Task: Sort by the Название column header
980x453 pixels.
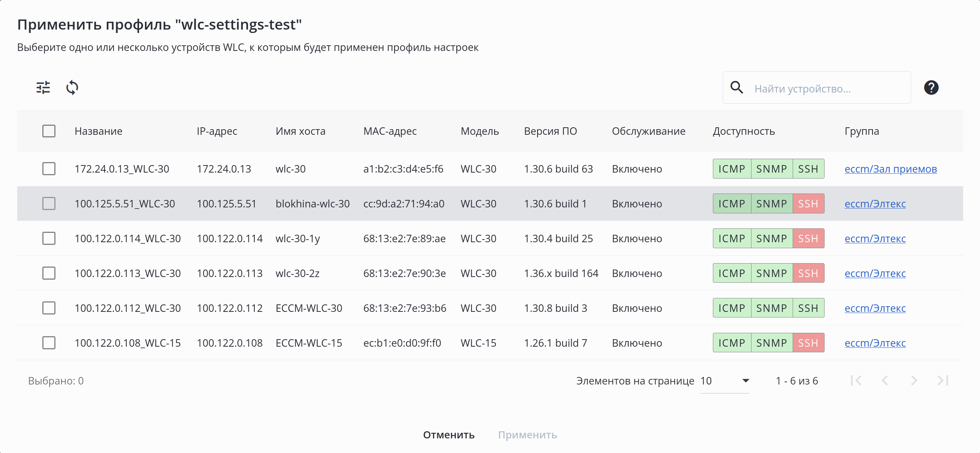Action: point(98,131)
